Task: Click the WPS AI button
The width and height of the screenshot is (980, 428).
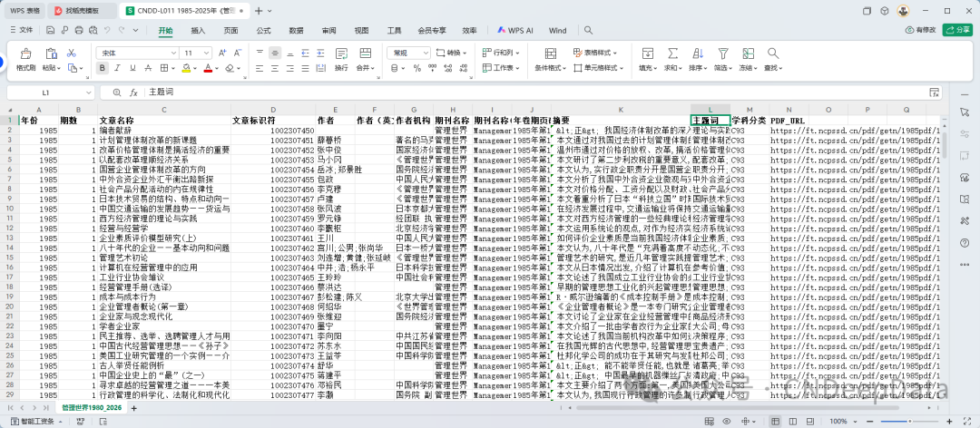Action: (x=515, y=30)
